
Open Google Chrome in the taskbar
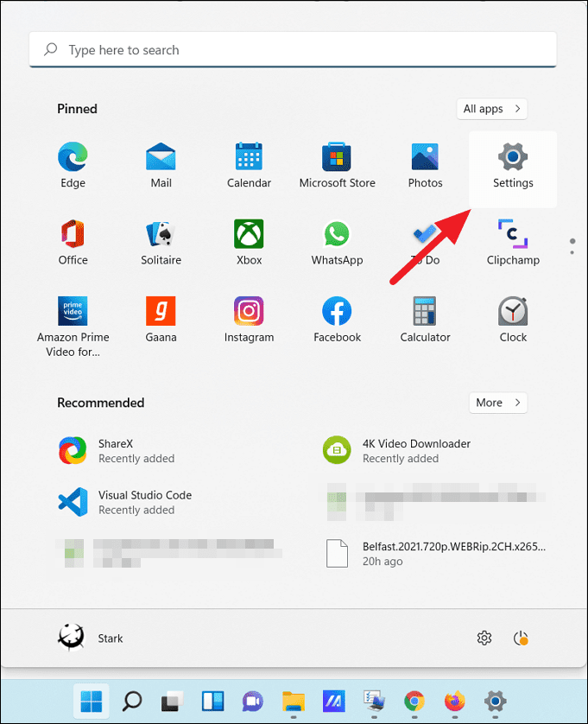click(x=414, y=702)
